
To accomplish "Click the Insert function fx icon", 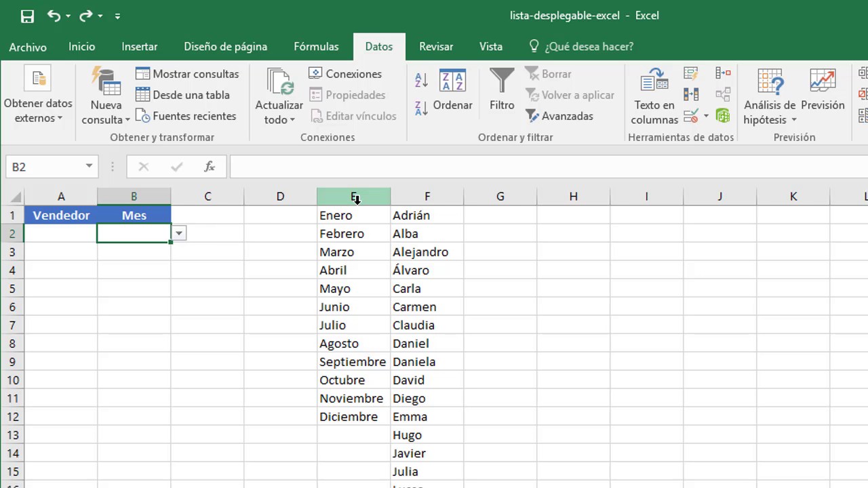I will tap(210, 167).
